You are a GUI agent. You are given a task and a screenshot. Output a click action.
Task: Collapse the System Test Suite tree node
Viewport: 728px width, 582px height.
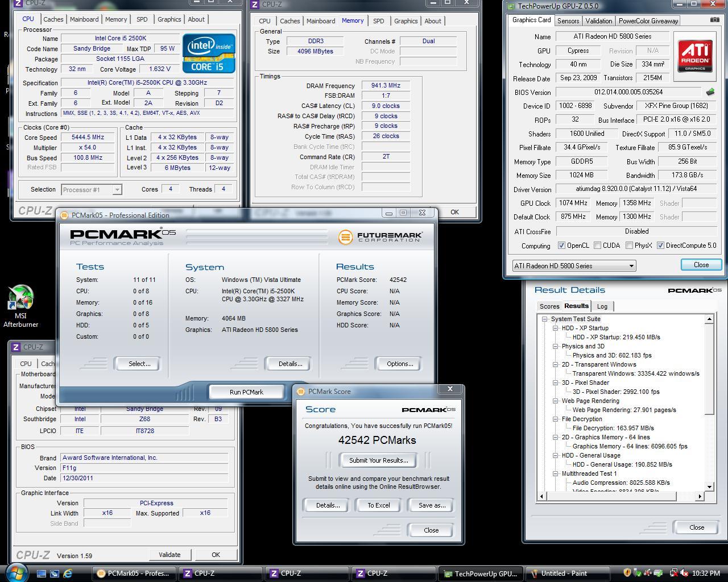tap(544, 319)
